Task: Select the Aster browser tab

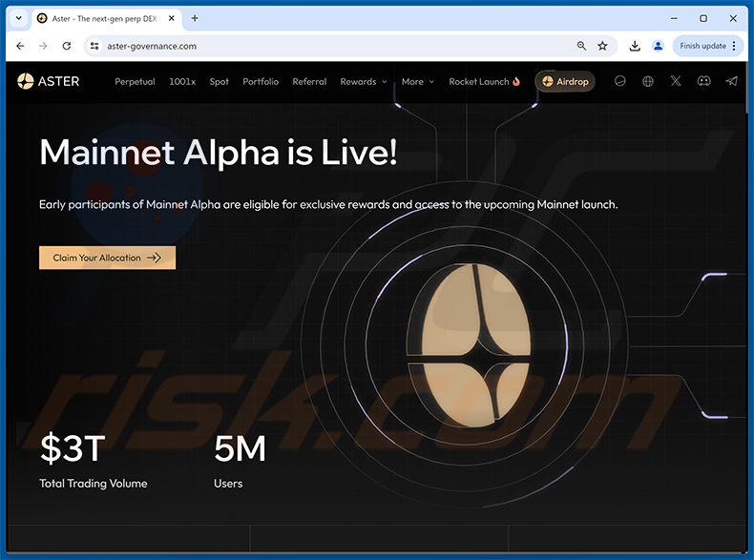Action: (106, 18)
